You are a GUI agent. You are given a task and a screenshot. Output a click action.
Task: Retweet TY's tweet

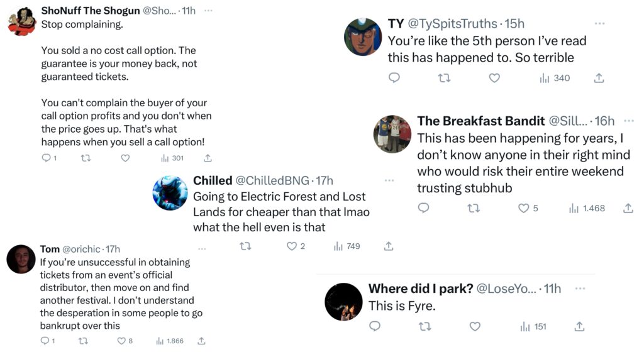coord(444,78)
